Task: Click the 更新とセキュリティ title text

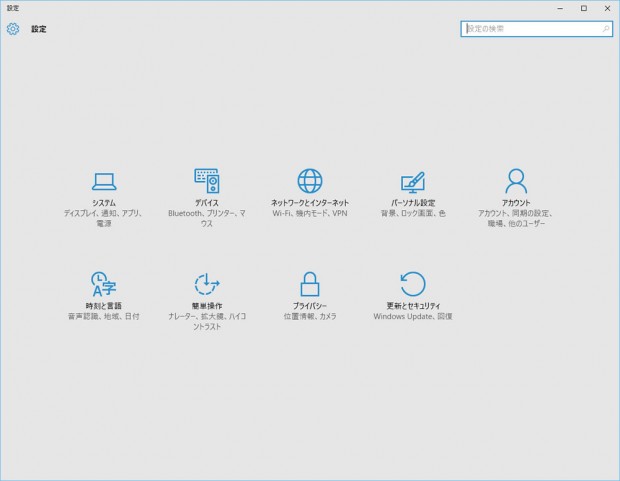Action: click(413, 306)
